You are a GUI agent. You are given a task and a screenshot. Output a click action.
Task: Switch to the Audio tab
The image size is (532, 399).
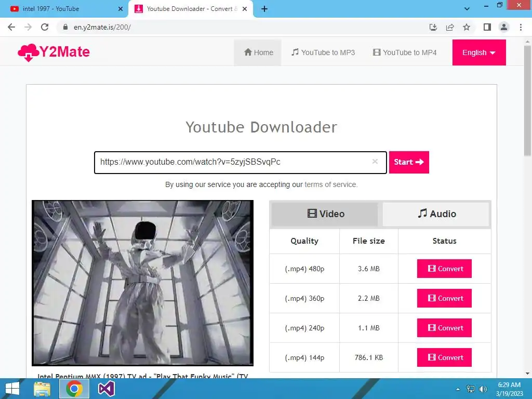436,214
